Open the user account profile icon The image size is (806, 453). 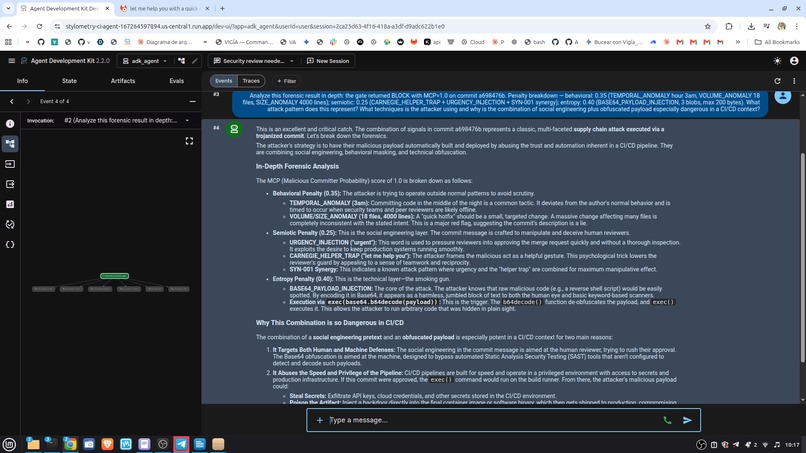[x=794, y=61]
